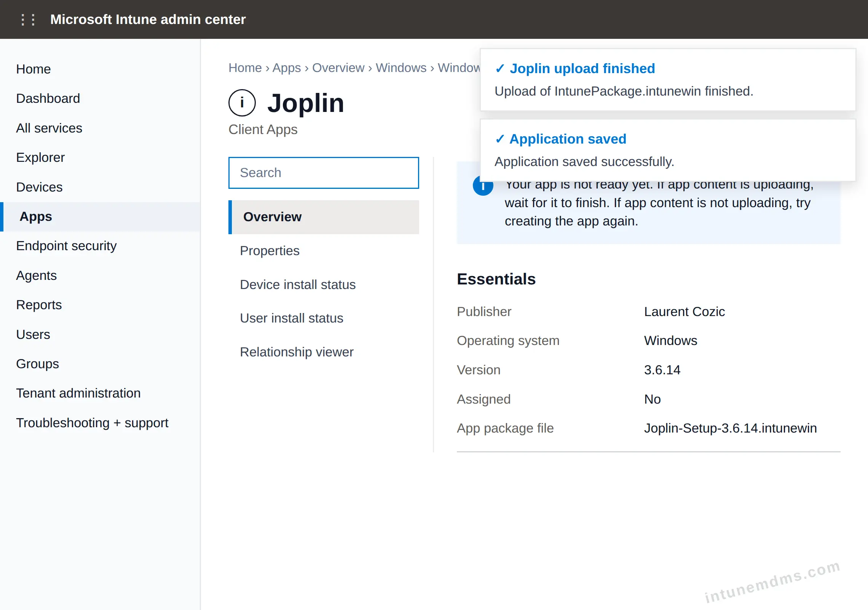This screenshot has width=868, height=610.
Task: Click the Version field label
Action: click(x=479, y=370)
